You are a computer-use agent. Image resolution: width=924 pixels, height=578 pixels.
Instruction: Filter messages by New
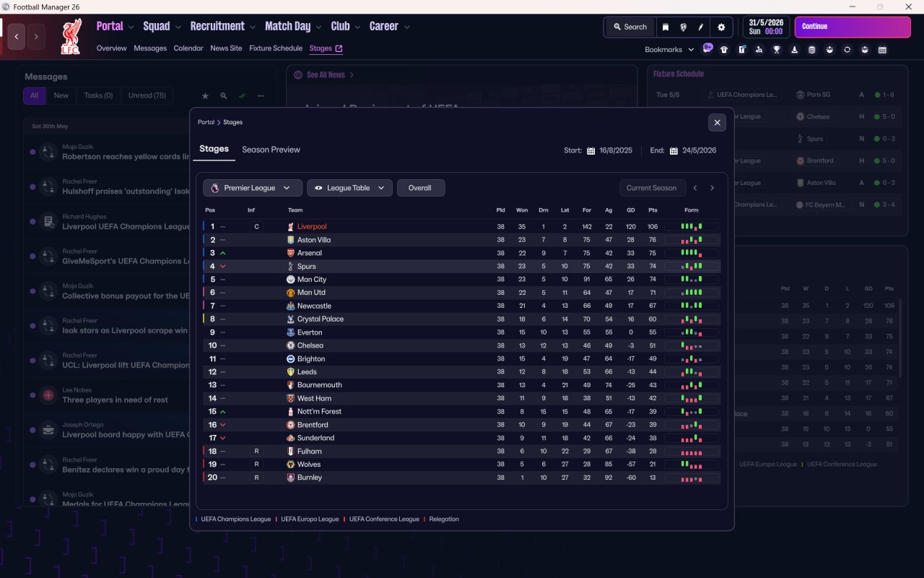(x=61, y=95)
